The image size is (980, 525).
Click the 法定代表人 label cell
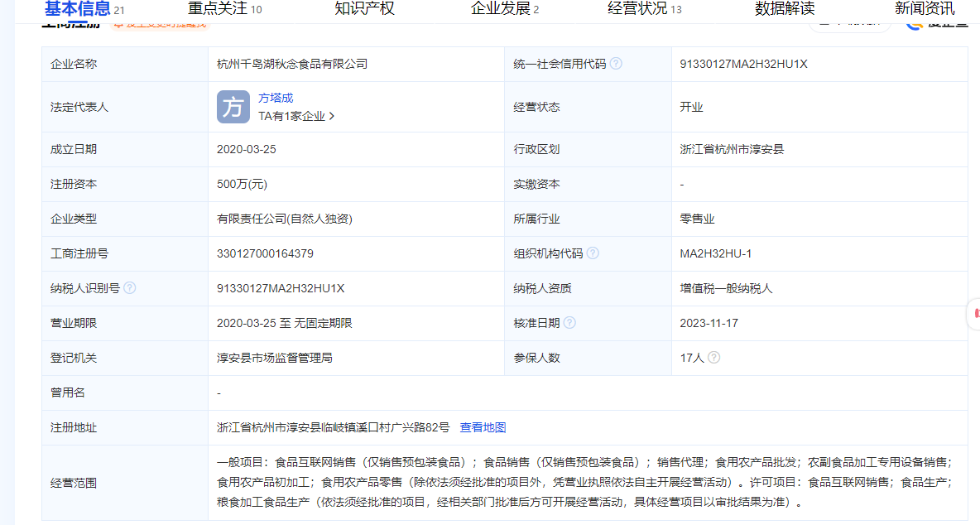pyautogui.click(x=125, y=107)
